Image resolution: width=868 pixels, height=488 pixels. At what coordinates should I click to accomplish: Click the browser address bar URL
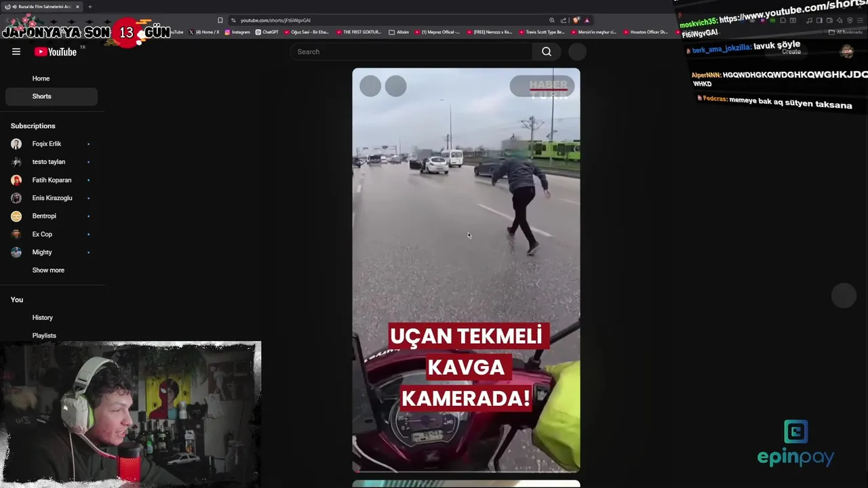[275, 20]
